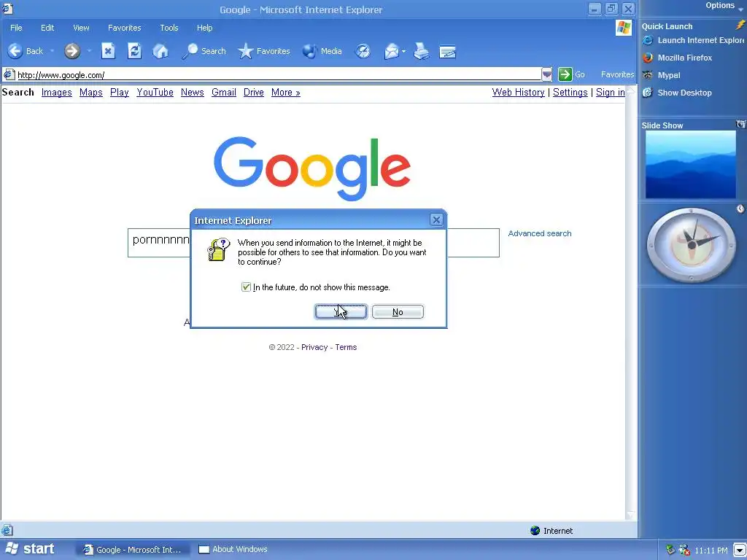This screenshot has height=560, width=747.
Task: Open the Maps link
Action: click(91, 93)
